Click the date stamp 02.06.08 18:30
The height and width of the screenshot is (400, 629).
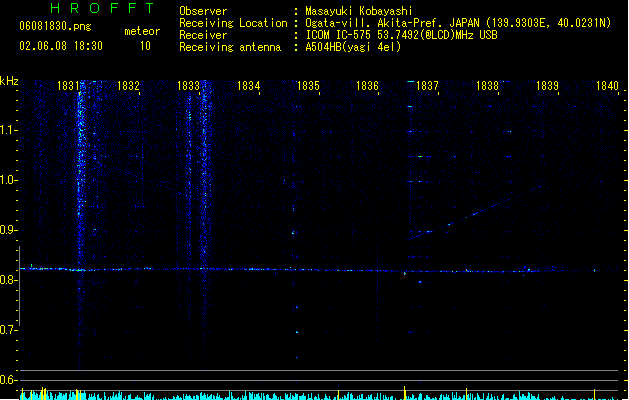point(61,46)
